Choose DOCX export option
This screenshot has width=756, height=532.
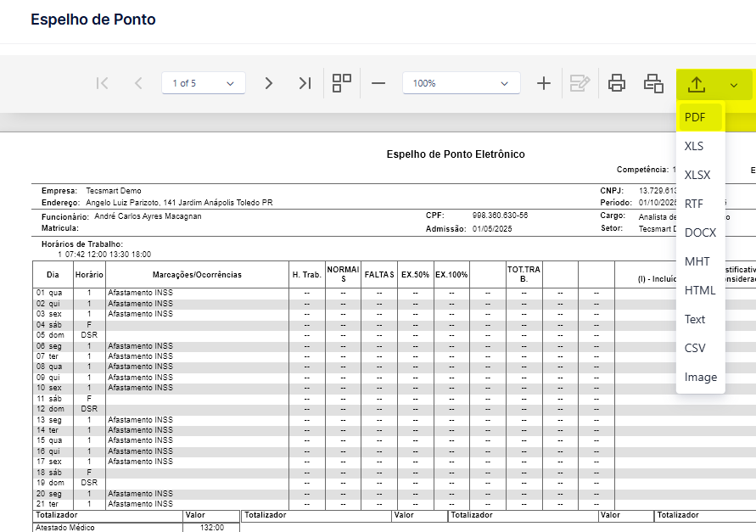point(701,232)
